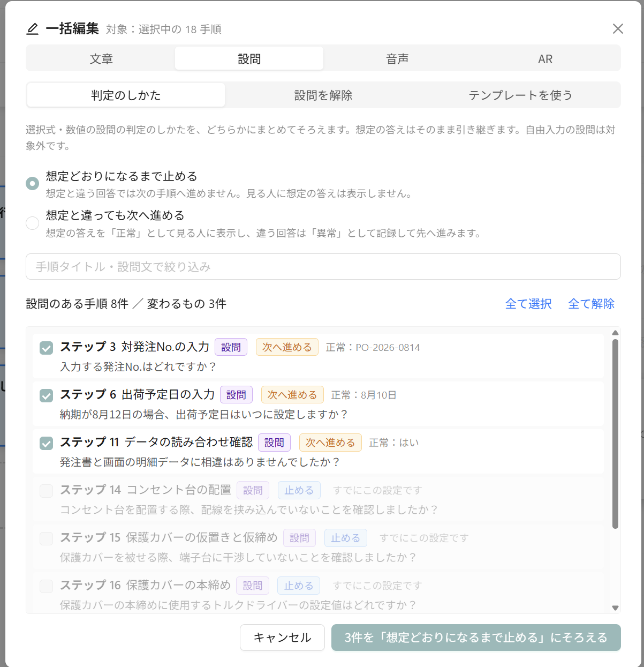The height and width of the screenshot is (667, 644).
Task: Click the ステップ 15 保護カバーの仮置きと仮締め title
Action: tap(169, 537)
